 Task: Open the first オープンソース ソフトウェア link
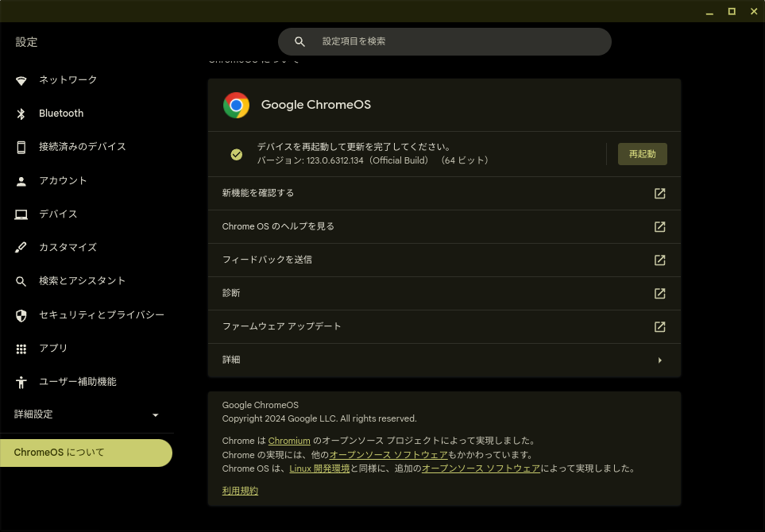388,454
